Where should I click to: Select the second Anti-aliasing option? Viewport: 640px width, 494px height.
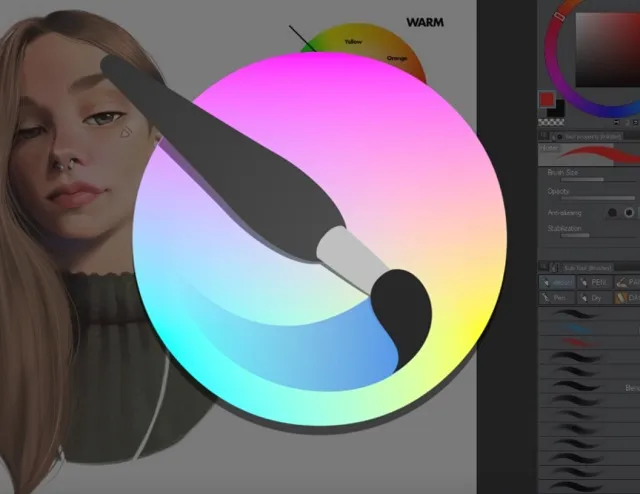coord(629,212)
